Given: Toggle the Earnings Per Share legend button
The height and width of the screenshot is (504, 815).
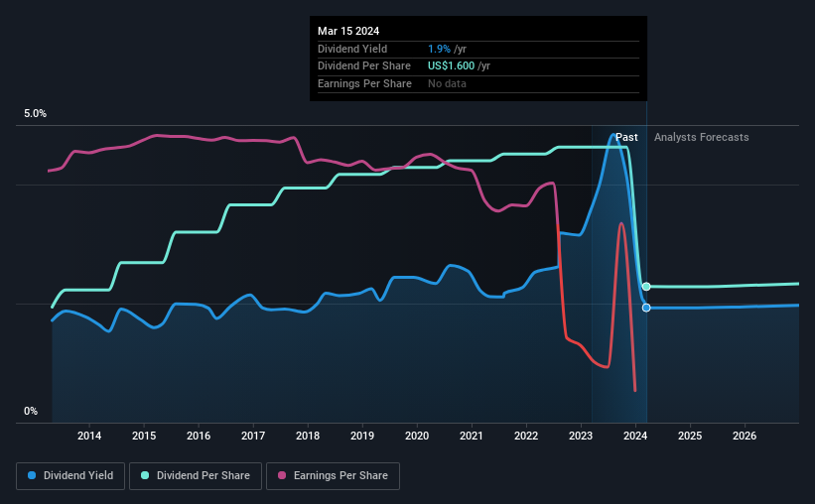Looking at the screenshot, I should pos(333,476).
